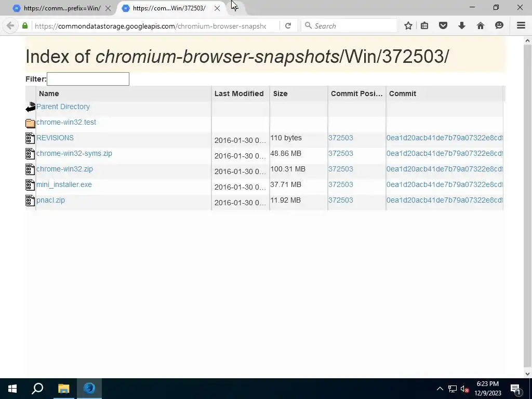
Task: Open the Firefox hamburger menu
Action: click(x=521, y=26)
